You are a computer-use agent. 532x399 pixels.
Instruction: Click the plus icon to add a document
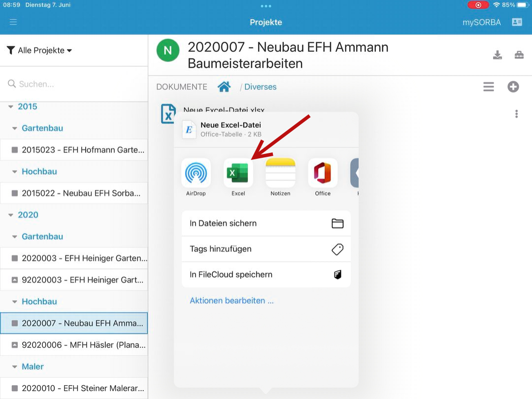(513, 87)
